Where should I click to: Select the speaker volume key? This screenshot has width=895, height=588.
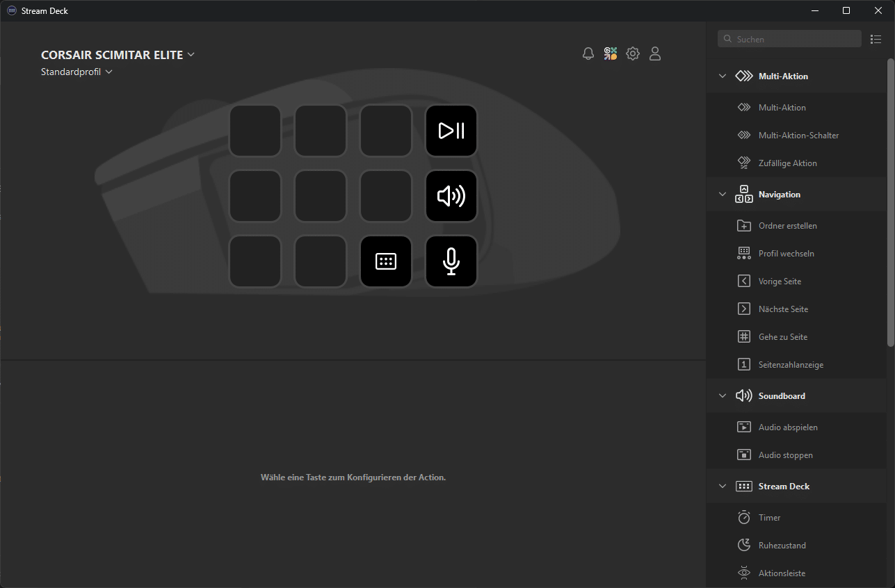click(x=451, y=196)
